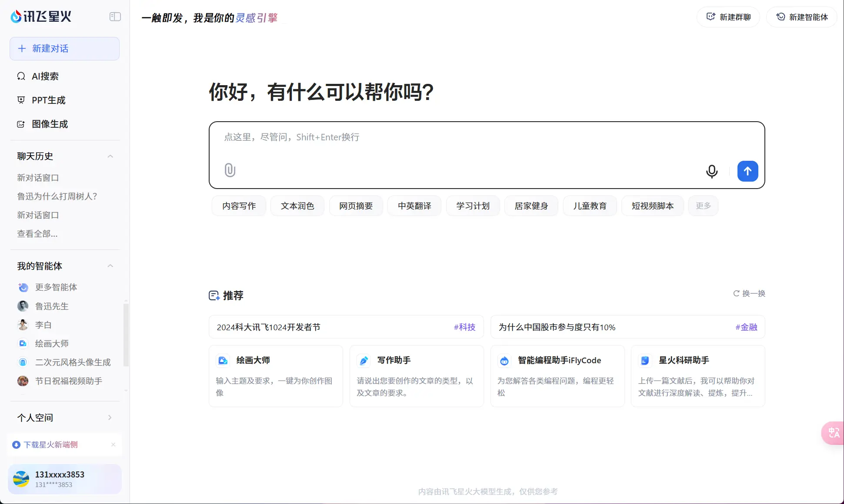Screen dimensions: 844x504
Task: Click the #金融 tag
Action: tap(747, 327)
